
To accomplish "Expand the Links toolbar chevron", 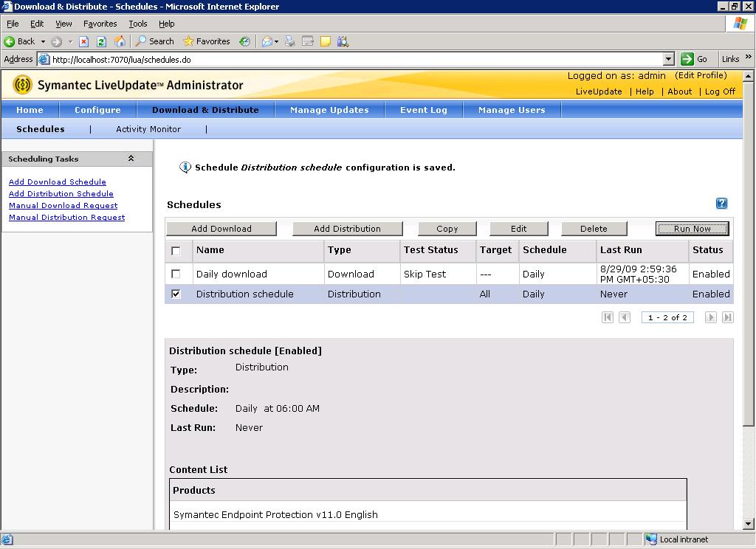I will pyautogui.click(x=749, y=57).
